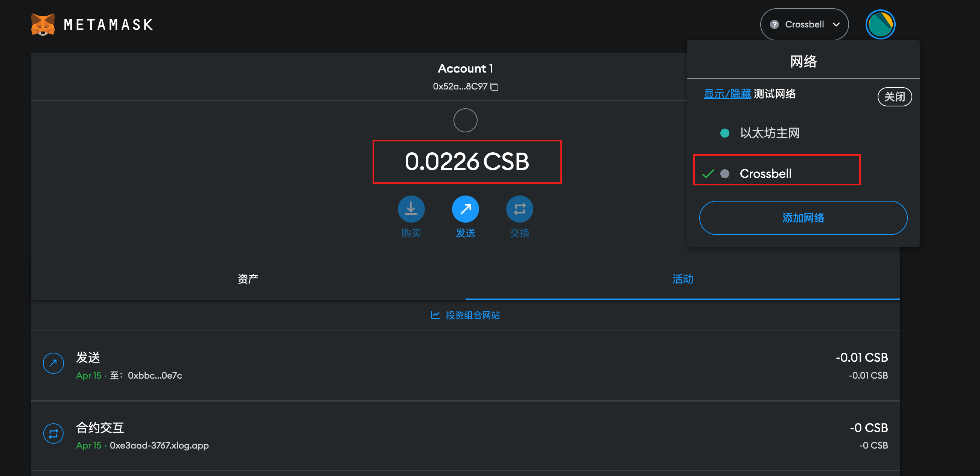Copy the account address 0x52a...8C97
Image resolution: width=980 pixels, height=476 pixels.
(x=494, y=87)
